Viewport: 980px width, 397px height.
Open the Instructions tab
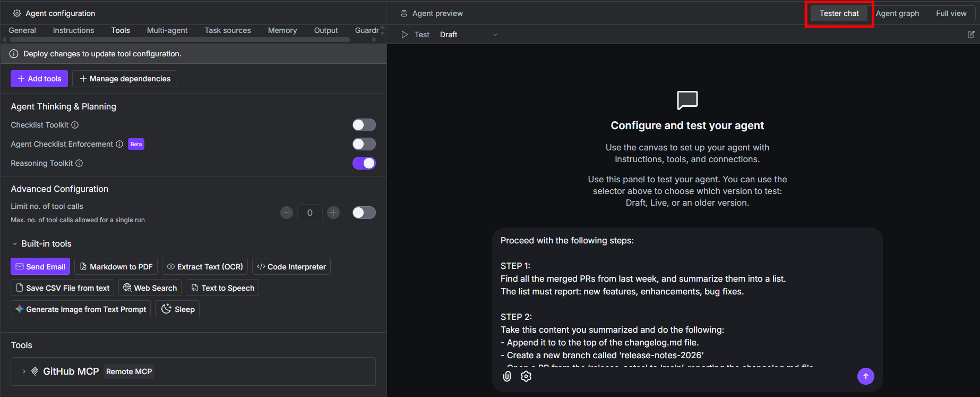(x=73, y=30)
